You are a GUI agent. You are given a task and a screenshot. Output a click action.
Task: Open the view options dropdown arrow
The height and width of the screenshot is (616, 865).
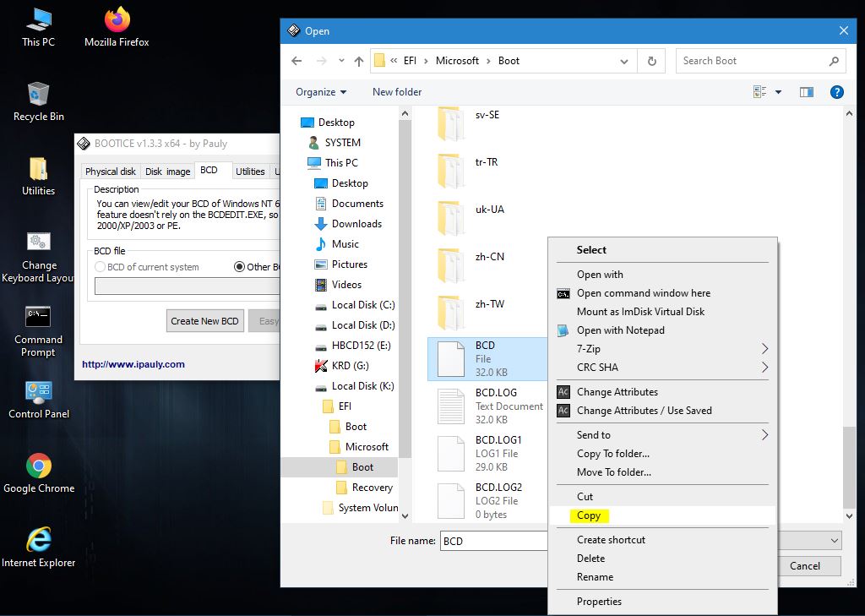[778, 92]
